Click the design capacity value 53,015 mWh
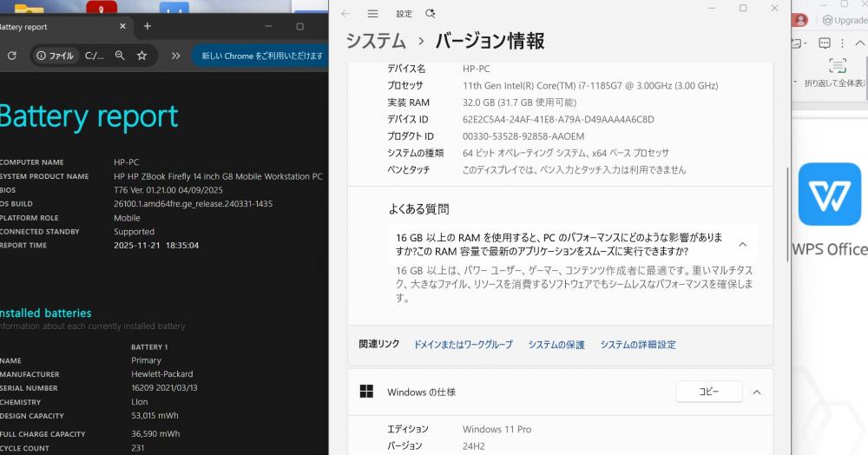Image resolution: width=868 pixels, height=455 pixels. click(155, 415)
